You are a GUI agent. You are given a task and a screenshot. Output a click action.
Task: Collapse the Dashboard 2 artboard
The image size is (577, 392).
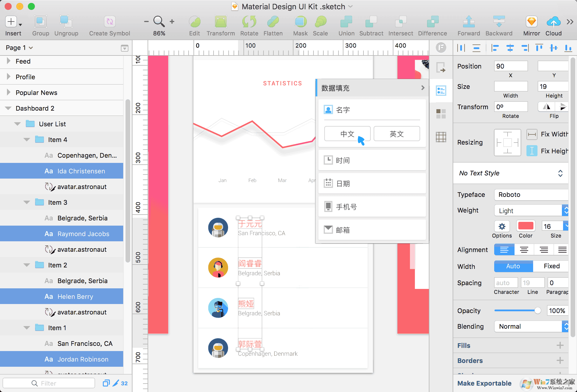point(8,108)
